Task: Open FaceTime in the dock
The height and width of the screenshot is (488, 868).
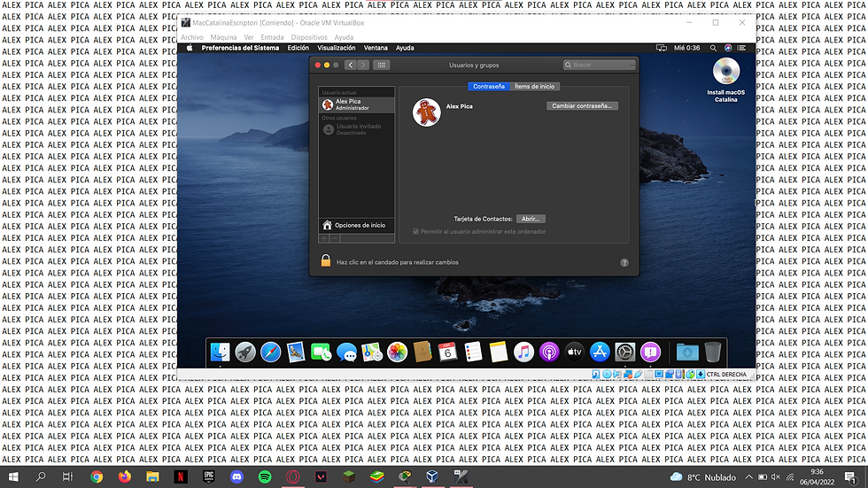Action: coord(321,352)
